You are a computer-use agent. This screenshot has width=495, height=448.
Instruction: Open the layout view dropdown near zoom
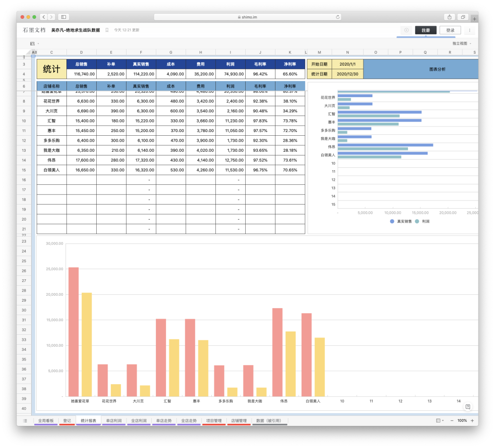pos(440,420)
